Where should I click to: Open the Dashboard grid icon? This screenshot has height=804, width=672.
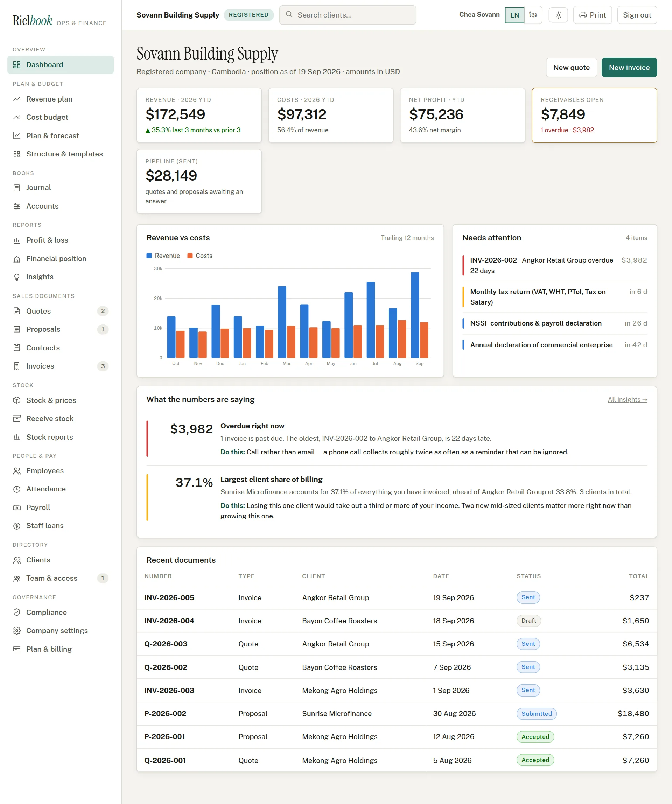(16, 65)
